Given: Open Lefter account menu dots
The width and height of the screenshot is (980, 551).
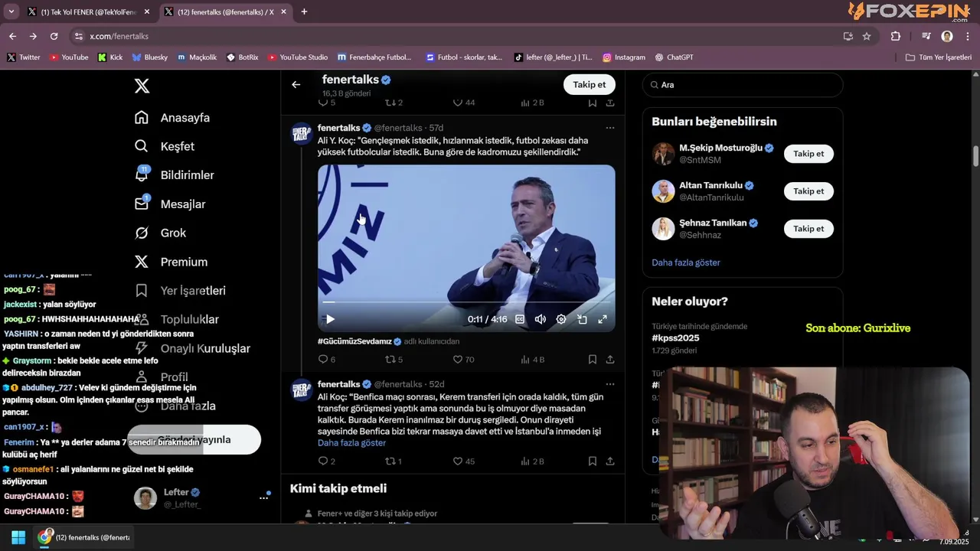Looking at the screenshot, I should 264,497.
